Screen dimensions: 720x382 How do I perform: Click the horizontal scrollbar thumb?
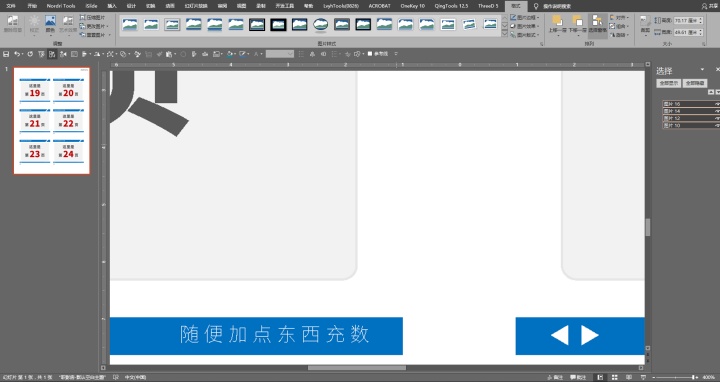(x=357, y=368)
